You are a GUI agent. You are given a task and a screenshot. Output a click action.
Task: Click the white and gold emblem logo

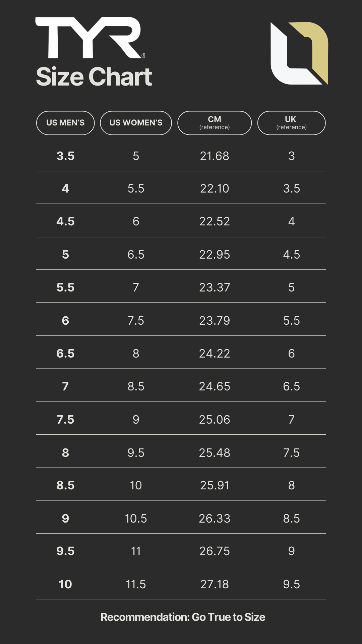pyautogui.click(x=299, y=53)
